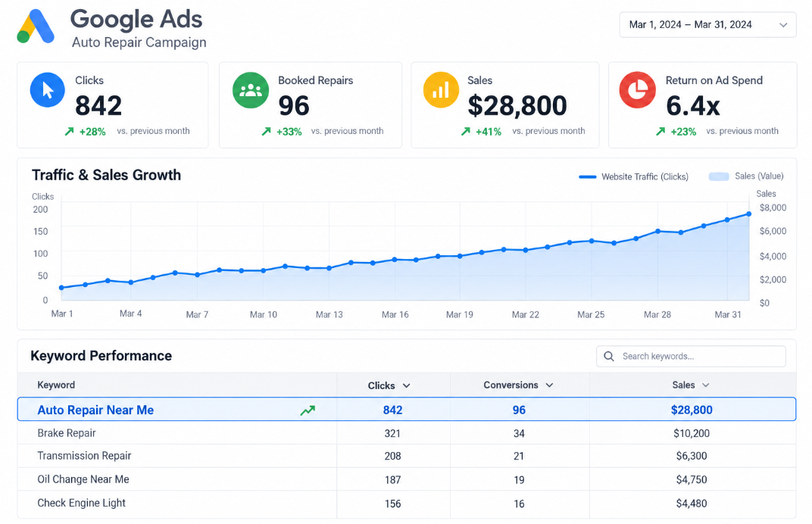This screenshot has width=812, height=524.
Task: Click the yellow bar chart Sales icon
Action: coord(441,90)
